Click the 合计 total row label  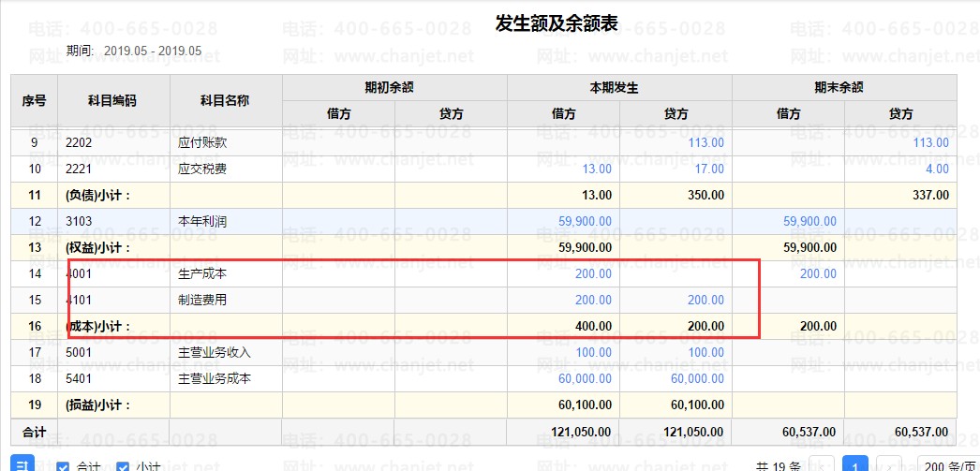coord(34,432)
